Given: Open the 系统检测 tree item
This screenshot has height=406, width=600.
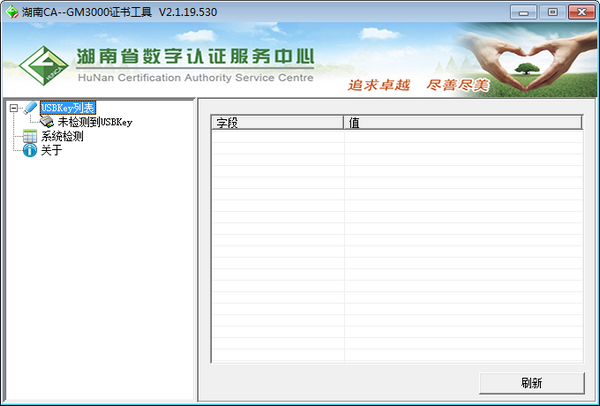Looking at the screenshot, I should click(x=62, y=136).
